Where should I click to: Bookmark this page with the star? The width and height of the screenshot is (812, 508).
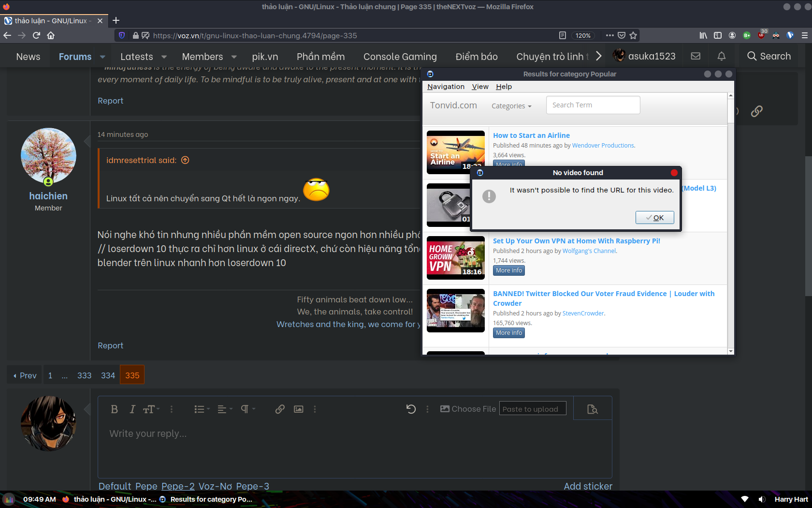coord(633,35)
